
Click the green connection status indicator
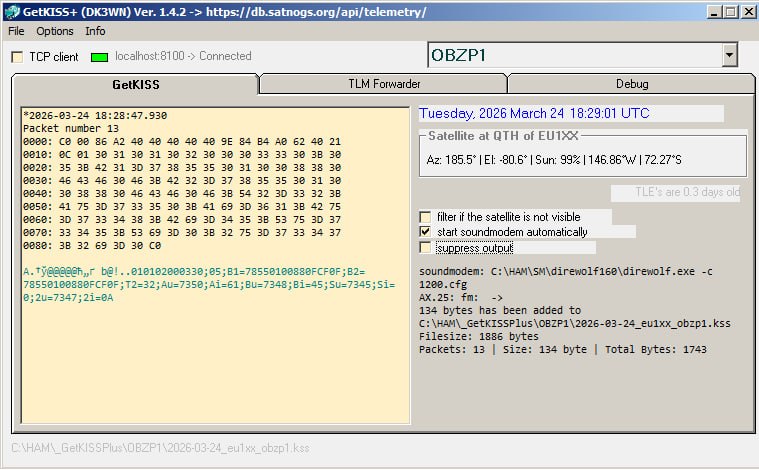tap(99, 57)
